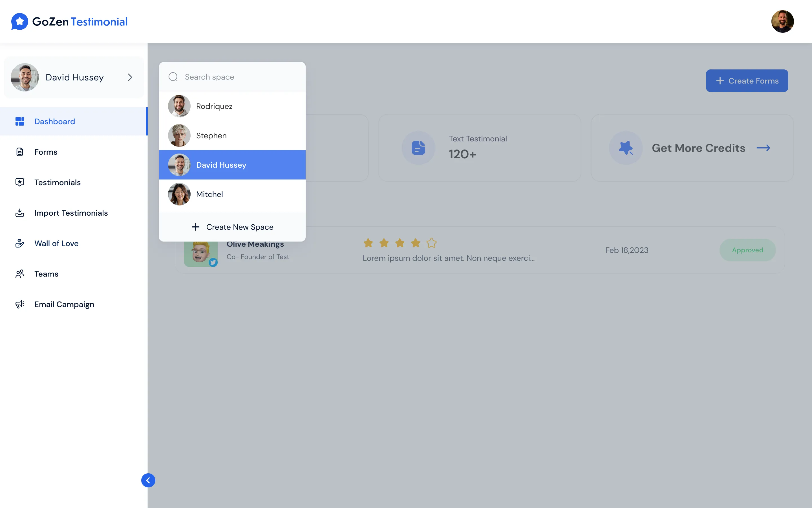Click the GoZen Testimonial logo icon

click(x=19, y=21)
